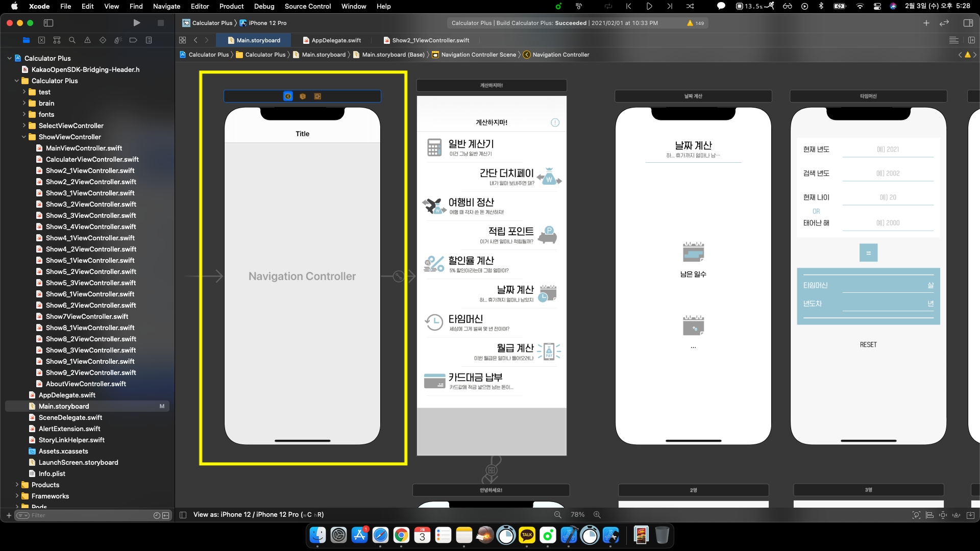The image size is (980, 551).
Task: Toggle the inspector panel on the right
Action: (968, 23)
